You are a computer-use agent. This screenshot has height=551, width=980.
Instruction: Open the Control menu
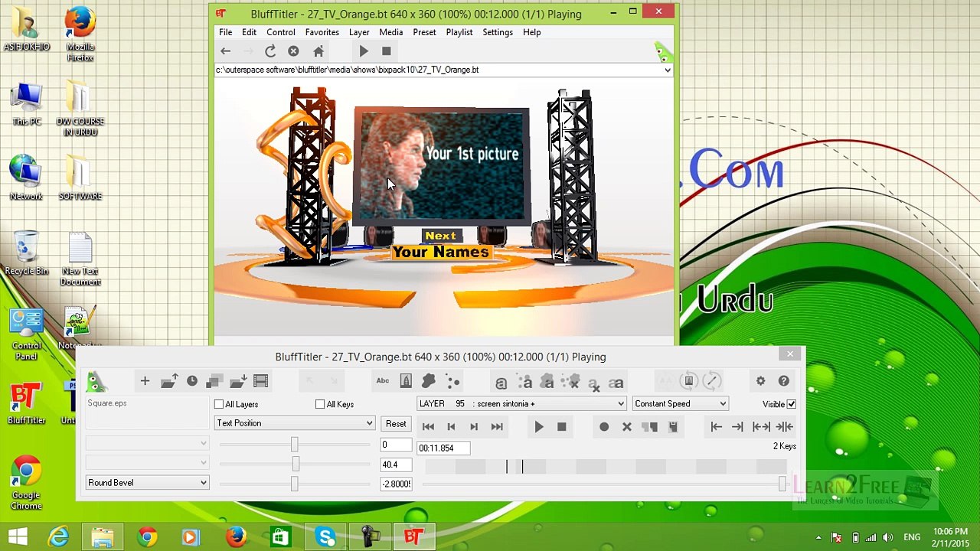pyautogui.click(x=281, y=32)
